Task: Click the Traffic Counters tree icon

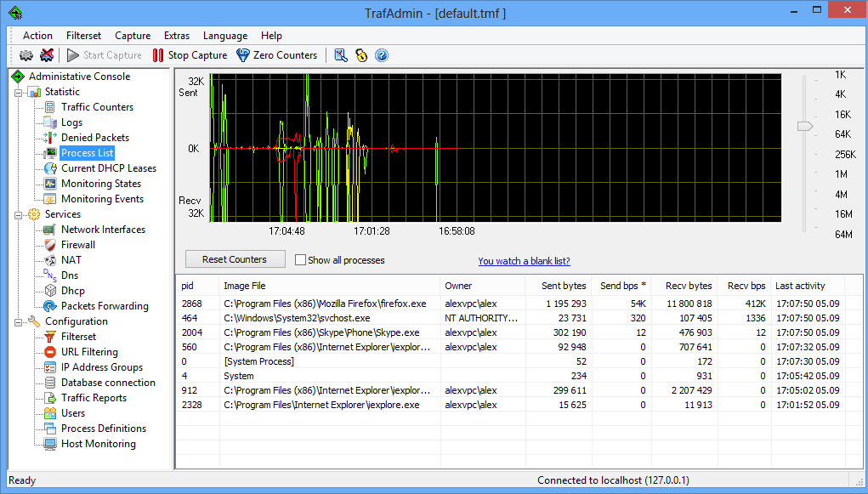Action: tap(50, 107)
